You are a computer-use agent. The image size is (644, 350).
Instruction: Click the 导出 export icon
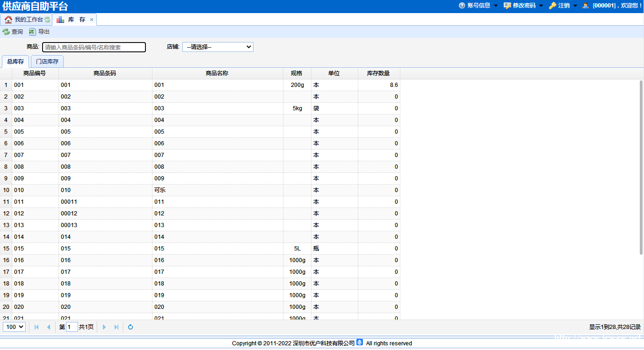[32, 32]
